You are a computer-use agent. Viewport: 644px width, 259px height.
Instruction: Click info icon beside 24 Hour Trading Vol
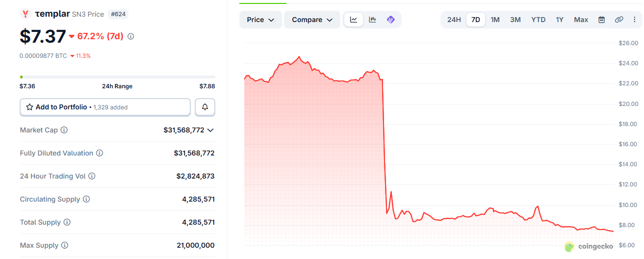coord(92,176)
